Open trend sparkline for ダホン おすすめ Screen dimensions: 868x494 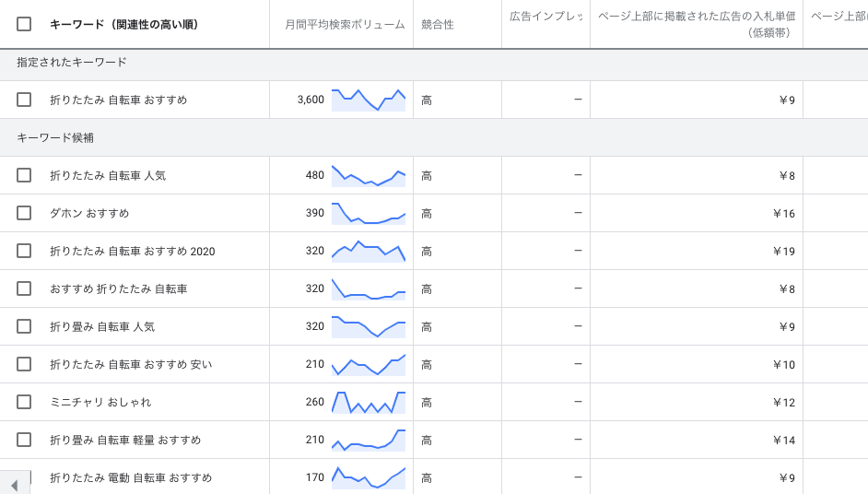click(369, 213)
